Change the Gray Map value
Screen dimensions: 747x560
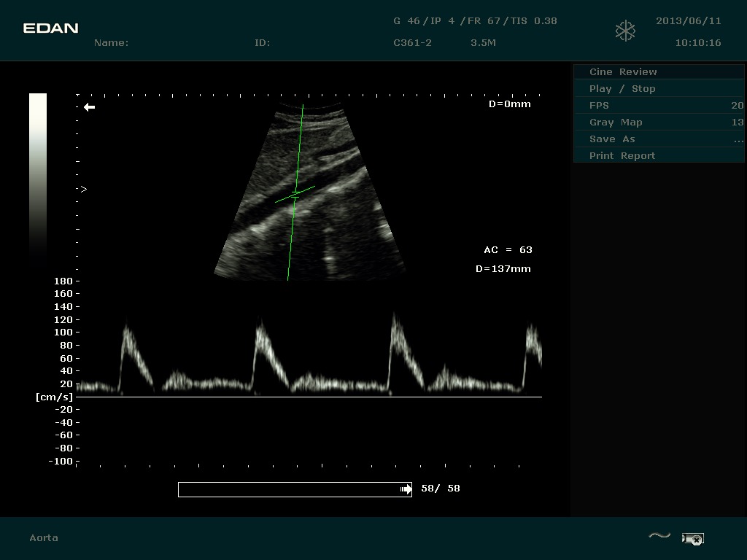click(x=658, y=122)
